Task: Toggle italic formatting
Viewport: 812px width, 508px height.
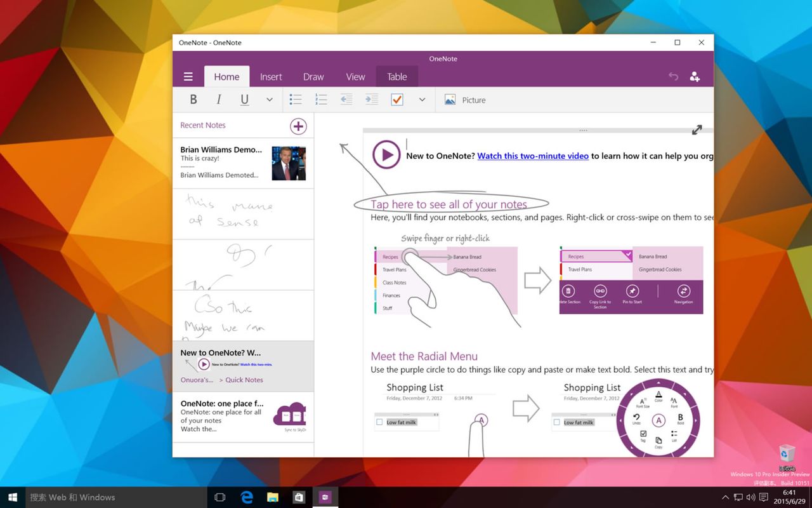Action: [x=219, y=100]
